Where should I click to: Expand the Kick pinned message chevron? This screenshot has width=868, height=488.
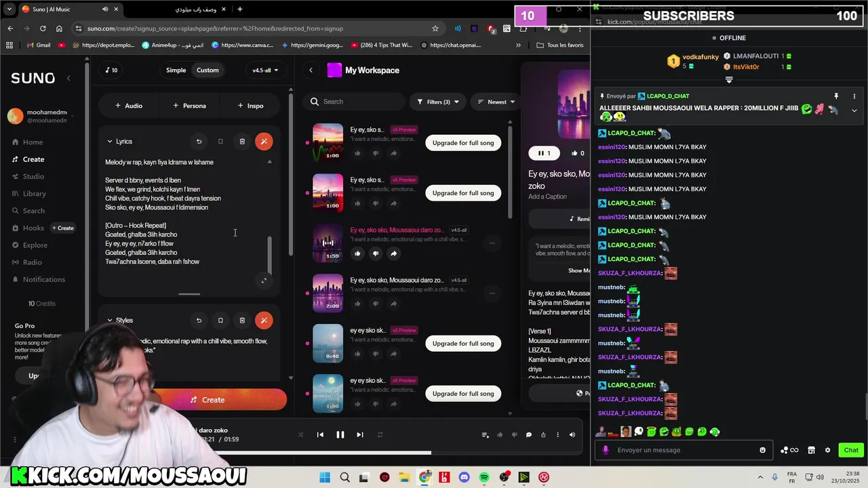pos(854,110)
